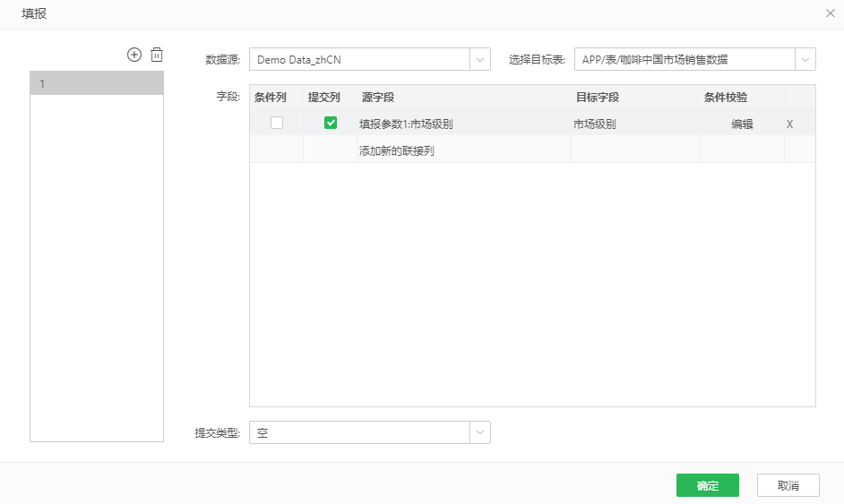
Task: Uncheck 提交列 checkbox for 市场级别 row
Action: click(x=331, y=123)
